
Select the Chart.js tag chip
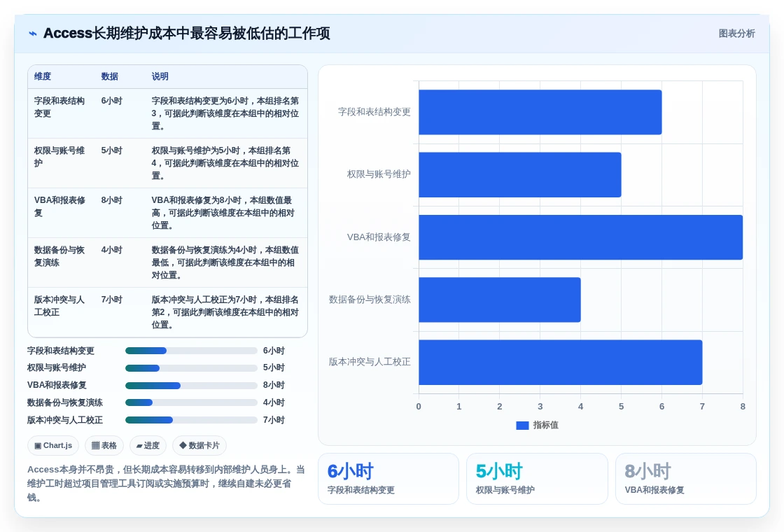coord(53,445)
